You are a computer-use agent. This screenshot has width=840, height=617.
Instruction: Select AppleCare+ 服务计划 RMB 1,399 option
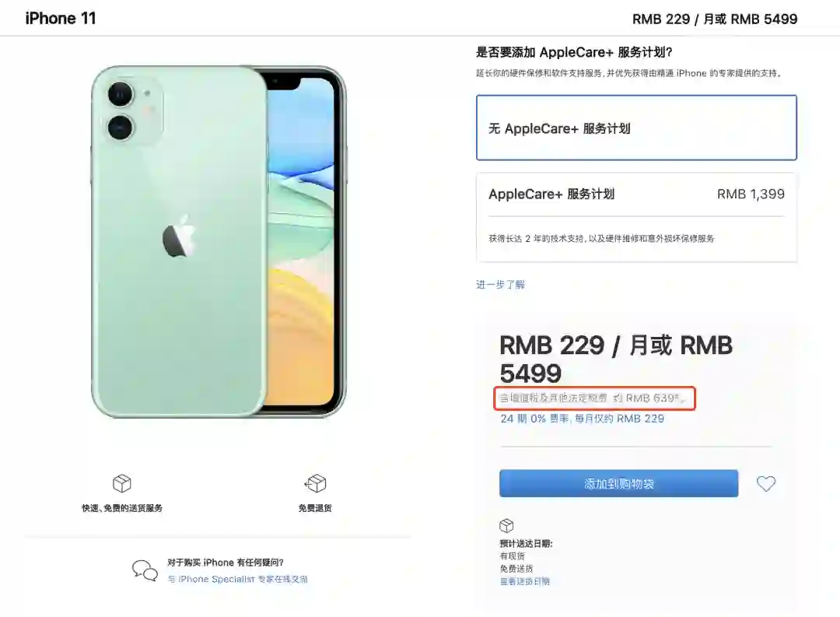[x=636, y=217]
